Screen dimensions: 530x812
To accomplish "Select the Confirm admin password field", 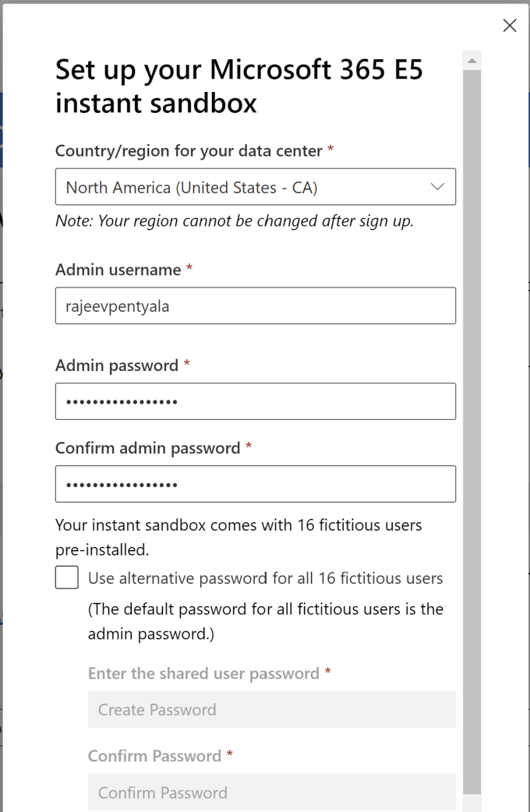I will 255,484.
